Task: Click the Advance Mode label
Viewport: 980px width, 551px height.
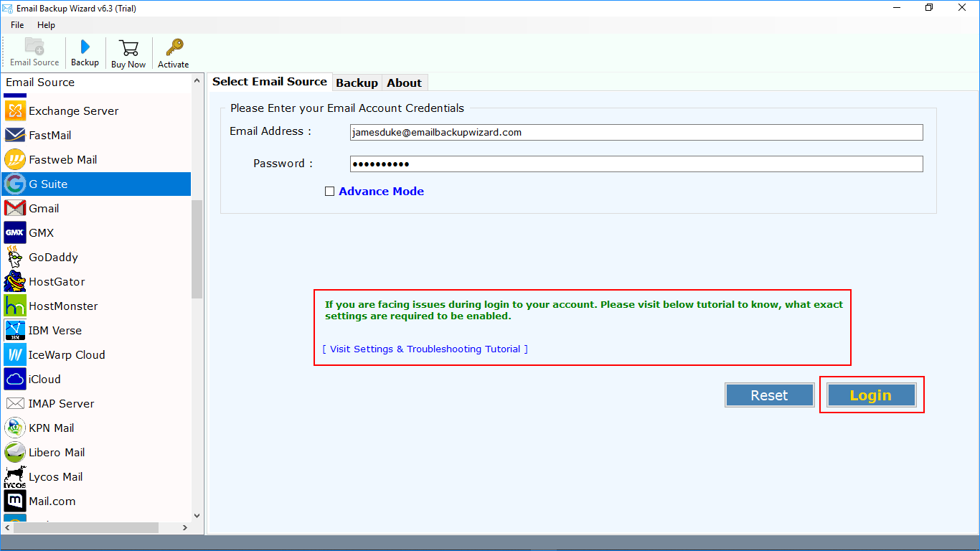Action: point(381,192)
